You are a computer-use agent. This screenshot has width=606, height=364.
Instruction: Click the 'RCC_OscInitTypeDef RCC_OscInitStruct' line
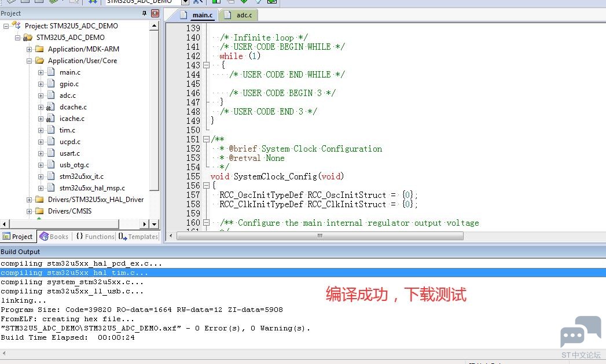(x=318, y=195)
